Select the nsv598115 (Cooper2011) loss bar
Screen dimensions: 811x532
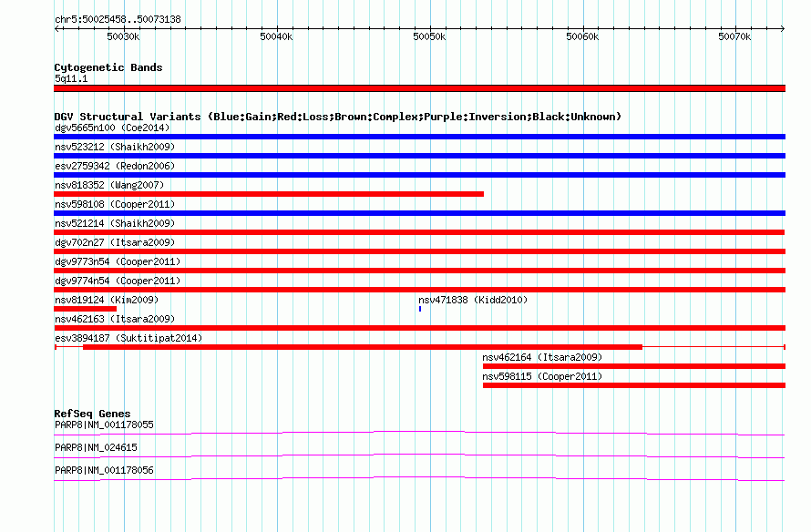pos(634,385)
